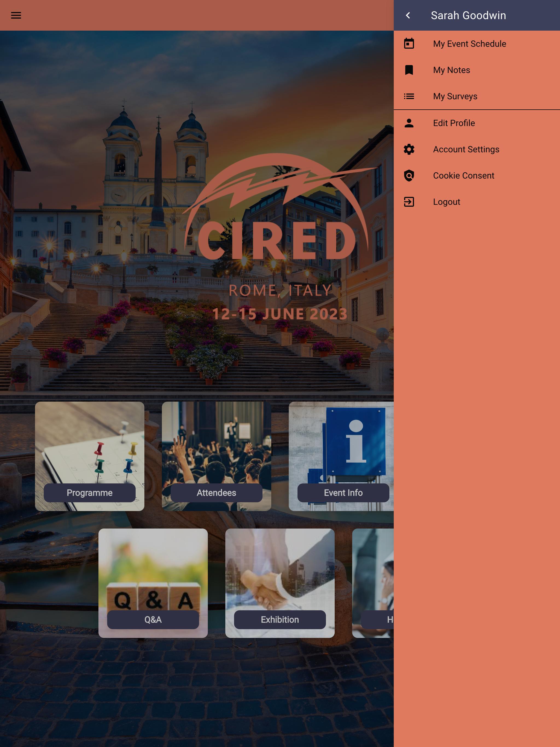Image resolution: width=560 pixels, height=747 pixels.
Task: Click the gear icon beside Account Settings
Action: 409,149
